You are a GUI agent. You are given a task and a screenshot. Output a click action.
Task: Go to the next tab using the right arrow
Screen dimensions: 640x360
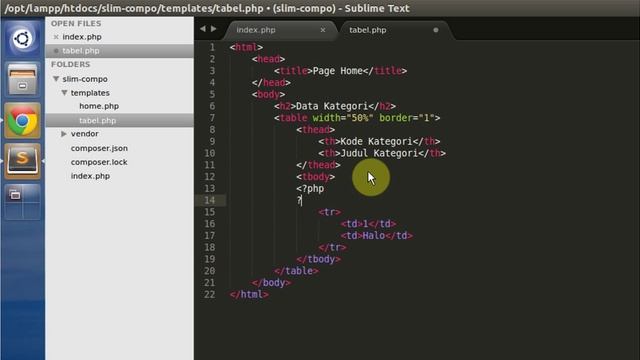pyautogui.click(x=213, y=29)
